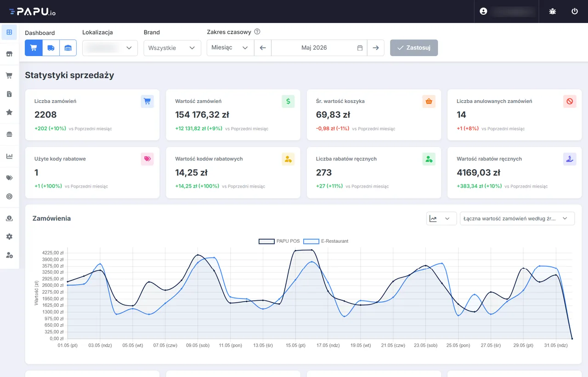This screenshot has width=588, height=377.
Task: Click the 2208 orders count value
Action: pos(45,115)
